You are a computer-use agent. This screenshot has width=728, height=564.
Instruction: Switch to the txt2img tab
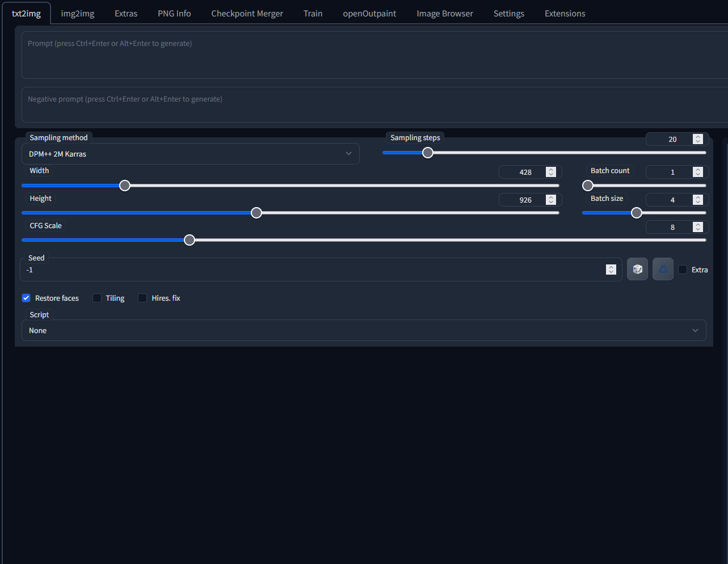pos(27,14)
